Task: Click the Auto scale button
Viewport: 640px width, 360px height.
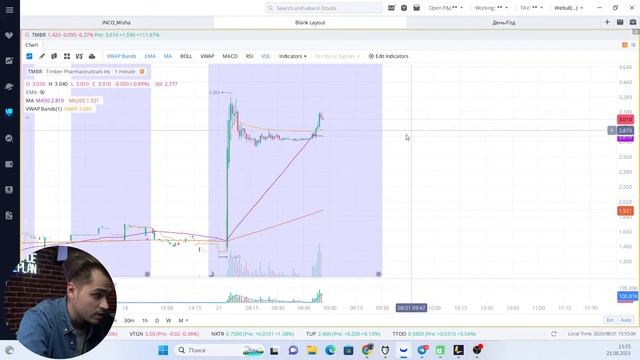Action: 625,320
